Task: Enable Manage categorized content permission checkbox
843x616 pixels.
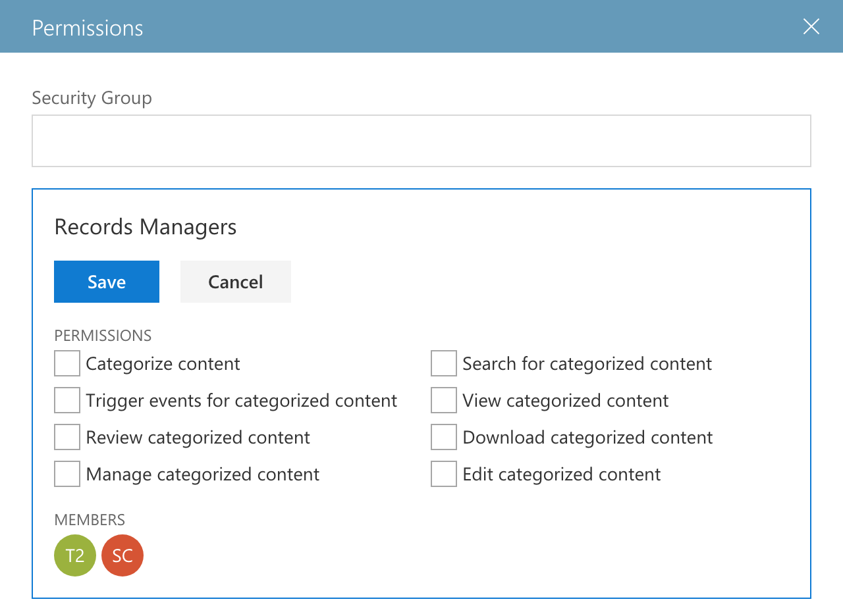Action: coord(67,474)
